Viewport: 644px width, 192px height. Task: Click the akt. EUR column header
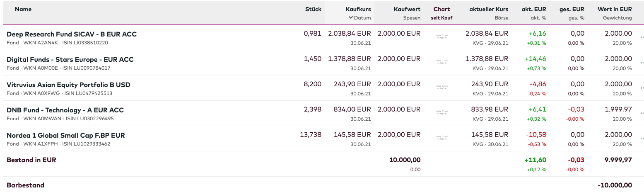(x=534, y=9)
